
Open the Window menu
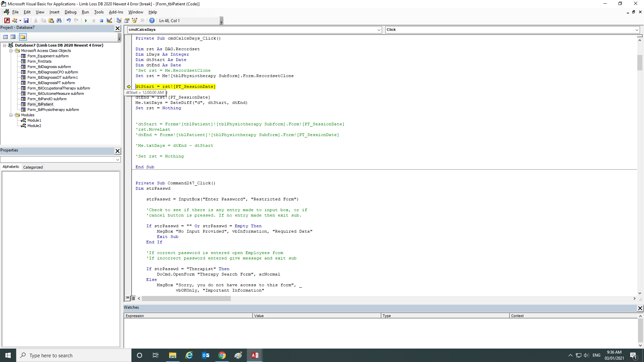pos(136,12)
